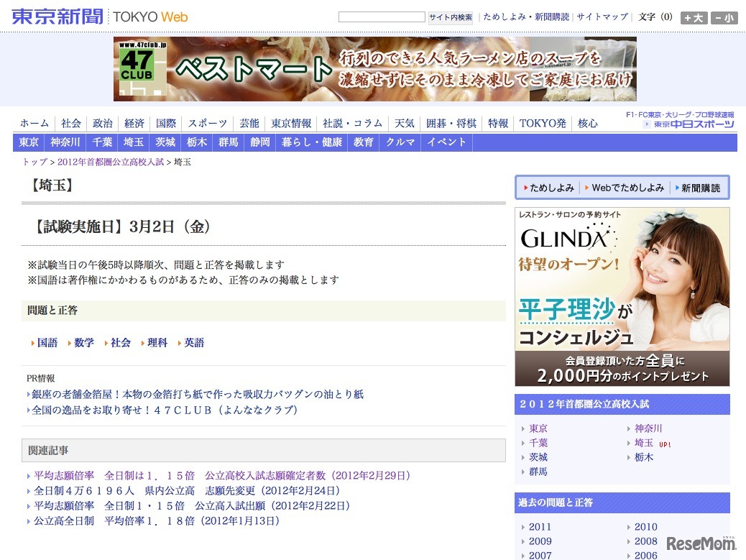
Task: Click inside the site search input box
Action: (x=381, y=16)
